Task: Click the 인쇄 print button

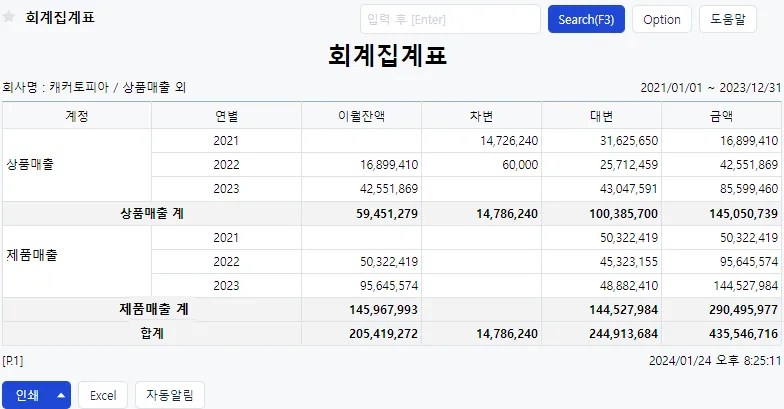Action: point(28,395)
